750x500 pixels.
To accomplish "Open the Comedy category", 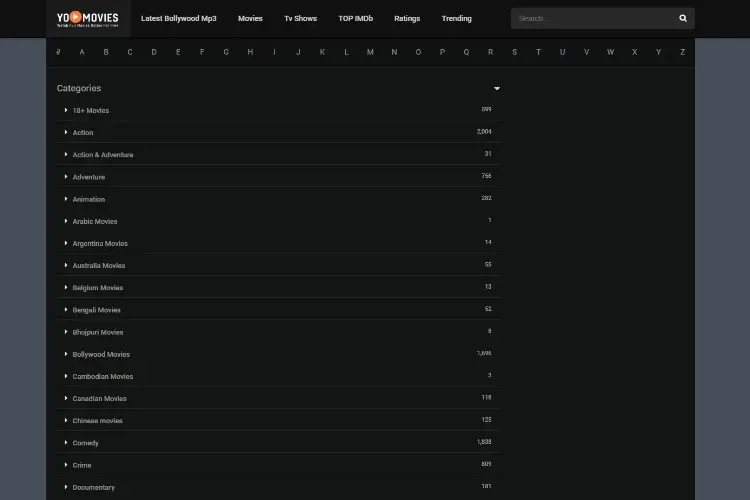I will tap(86, 443).
